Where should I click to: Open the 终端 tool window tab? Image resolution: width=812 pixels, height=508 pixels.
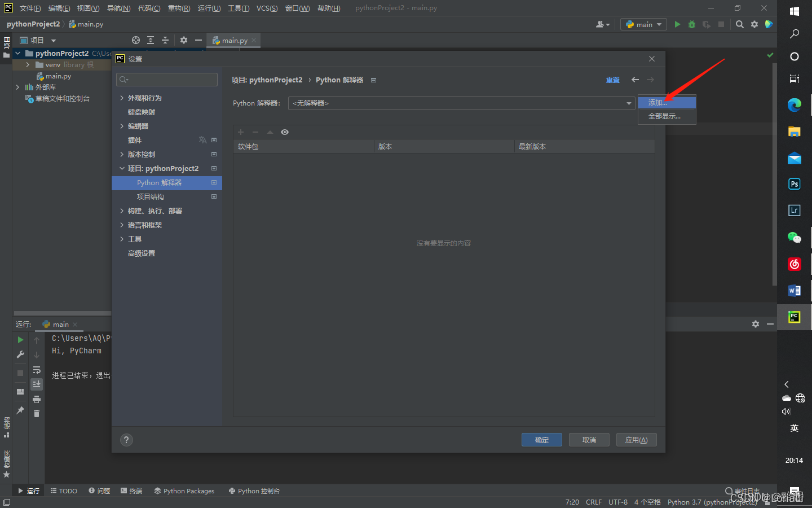pyautogui.click(x=131, y=491)
